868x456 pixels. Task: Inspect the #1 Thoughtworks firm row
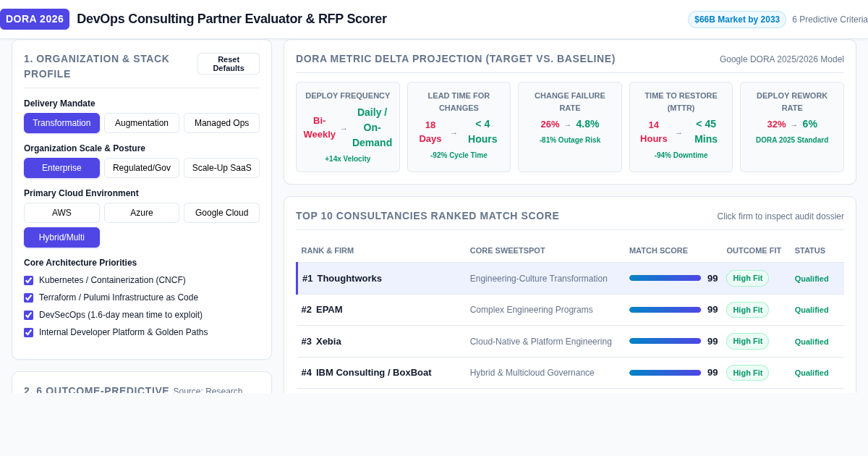pyautogui.click(x=570, y=278)
